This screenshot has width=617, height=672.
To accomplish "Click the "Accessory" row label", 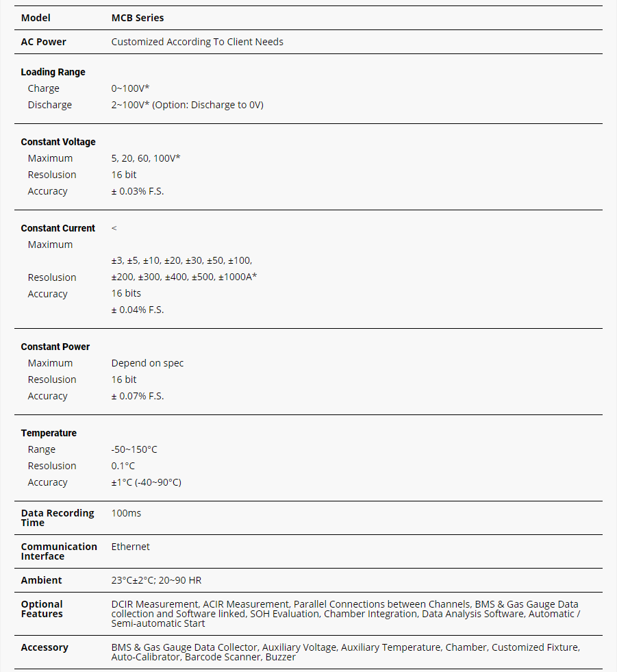I will click(45, 647).
